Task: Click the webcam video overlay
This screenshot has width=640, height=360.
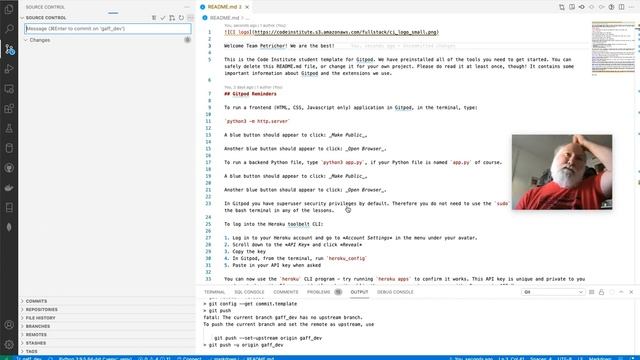Action: coord(562,172)
